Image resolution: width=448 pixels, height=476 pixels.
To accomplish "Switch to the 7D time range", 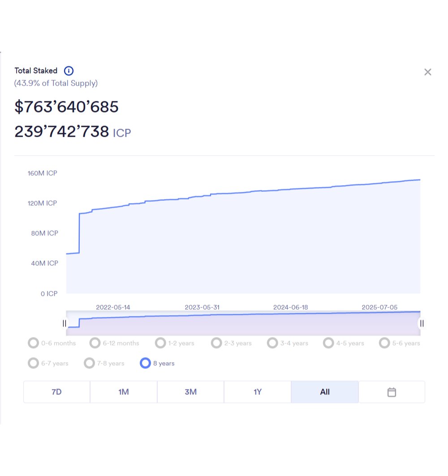I will tap(56, 392).
